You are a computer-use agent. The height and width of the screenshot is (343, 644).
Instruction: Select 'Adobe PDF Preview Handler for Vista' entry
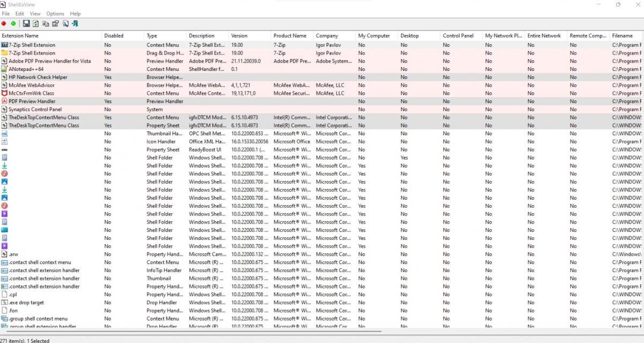(x=50, y=61)
